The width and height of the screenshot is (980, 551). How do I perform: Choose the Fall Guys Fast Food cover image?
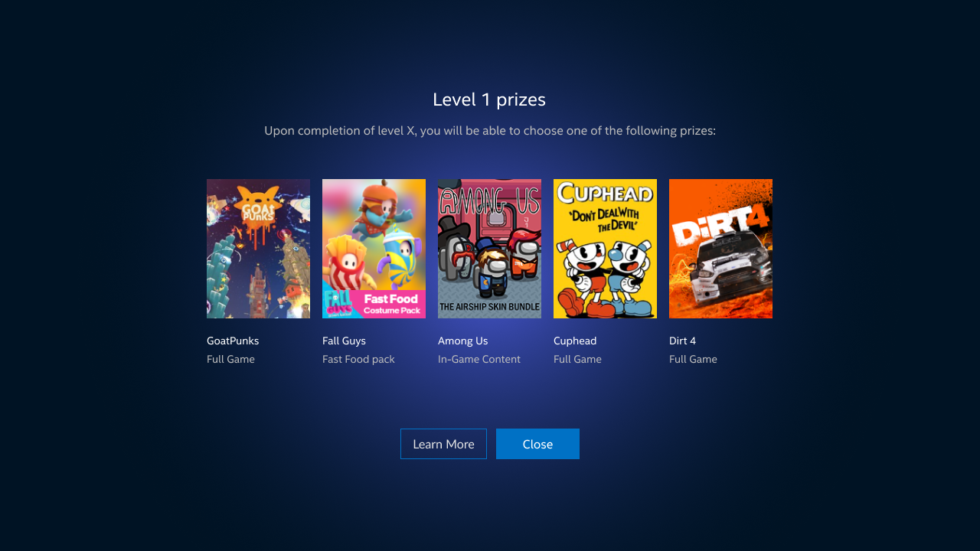pyautogui.click(x=374, y=249)
